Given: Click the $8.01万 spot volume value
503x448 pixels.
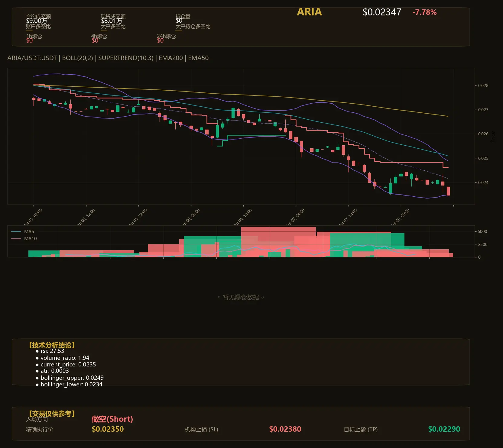Looking at the screenshot, I should click(x=112, y=21).
